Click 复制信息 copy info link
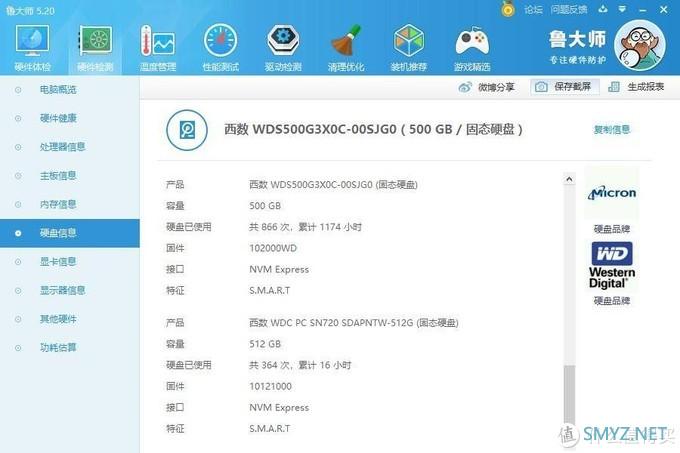This screenshot has height=453, width=680. click(611, 129)
